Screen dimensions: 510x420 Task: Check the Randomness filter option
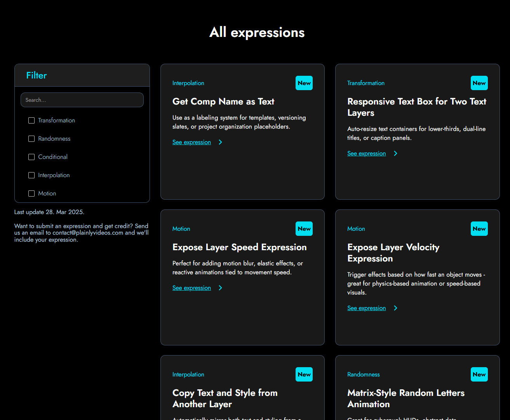coord(31,139)
